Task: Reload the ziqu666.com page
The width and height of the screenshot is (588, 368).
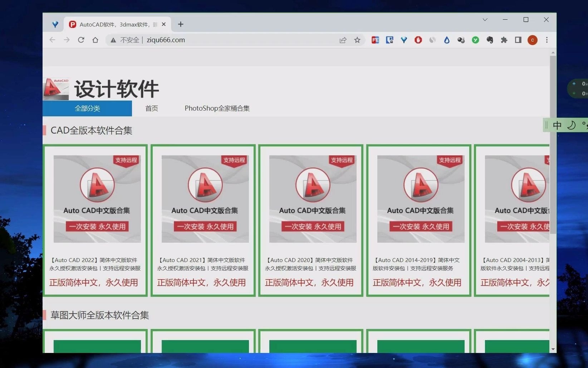Action: [81, 40]
